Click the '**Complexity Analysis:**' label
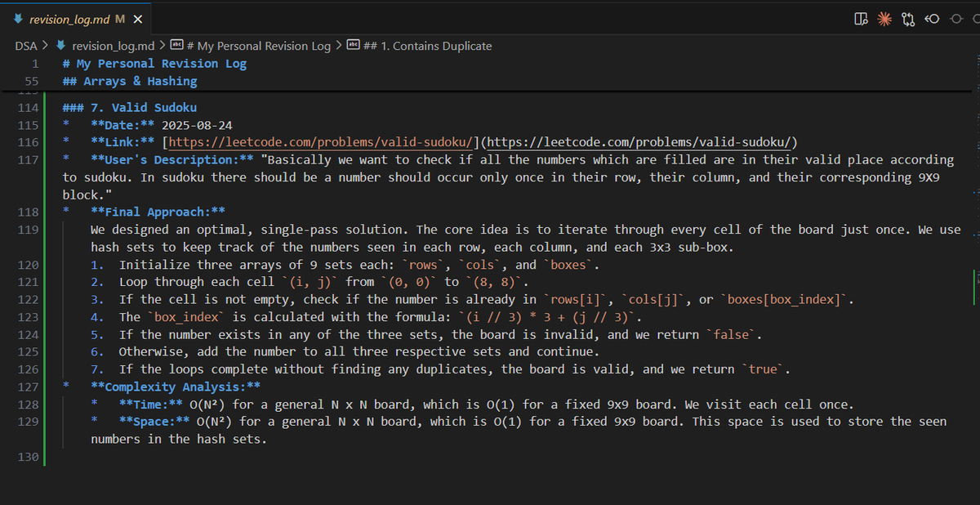 (176, 387)
